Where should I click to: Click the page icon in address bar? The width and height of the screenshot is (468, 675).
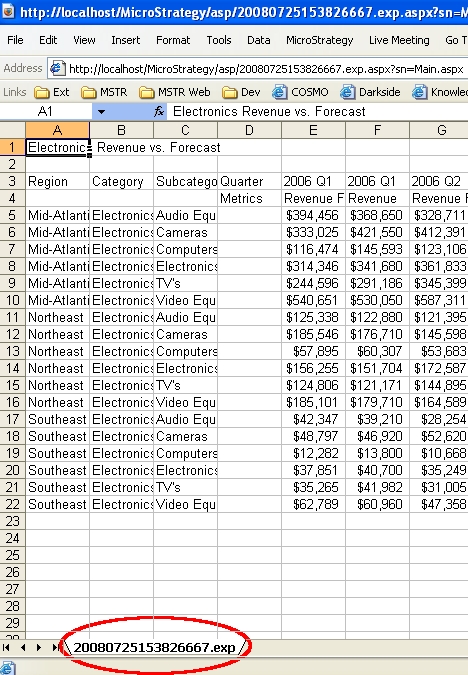pos(58,69)
